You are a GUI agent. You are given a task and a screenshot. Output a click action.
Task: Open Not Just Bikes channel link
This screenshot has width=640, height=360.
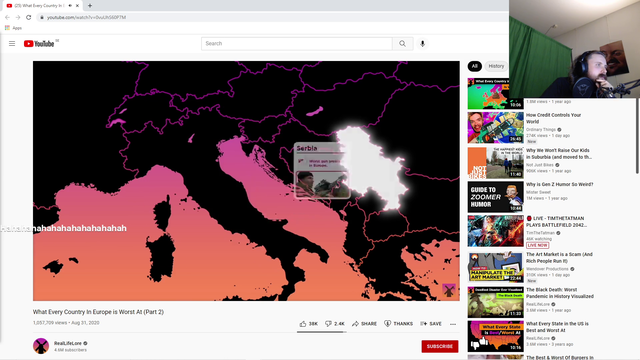tap(540, 165)
